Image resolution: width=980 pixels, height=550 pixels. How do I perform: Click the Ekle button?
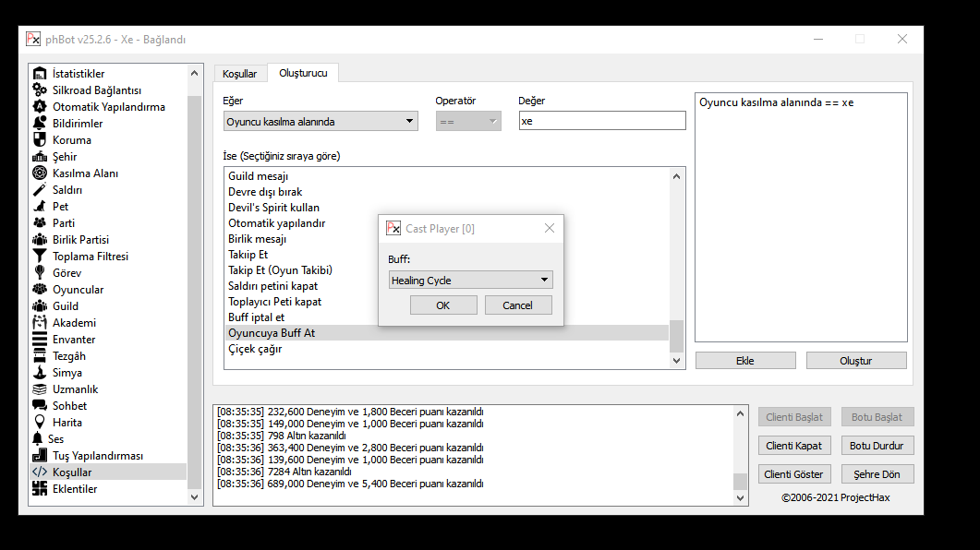(x=744, y=361)
